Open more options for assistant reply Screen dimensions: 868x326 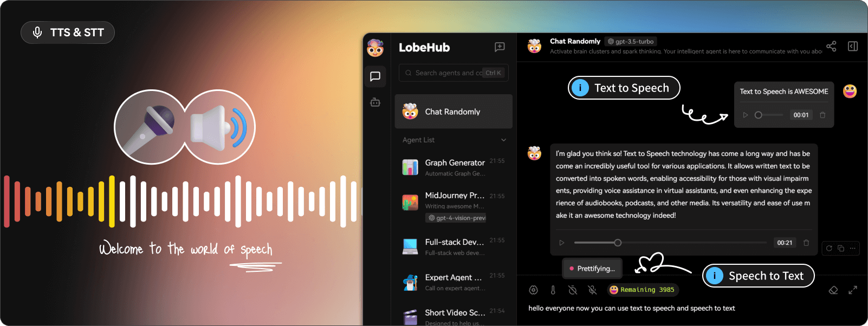point(853,248)
